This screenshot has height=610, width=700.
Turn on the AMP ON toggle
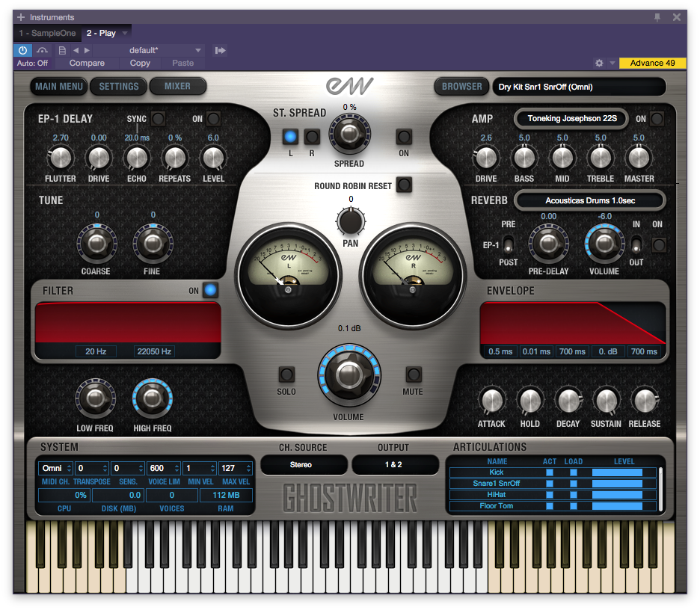click(x=657, y=119)
